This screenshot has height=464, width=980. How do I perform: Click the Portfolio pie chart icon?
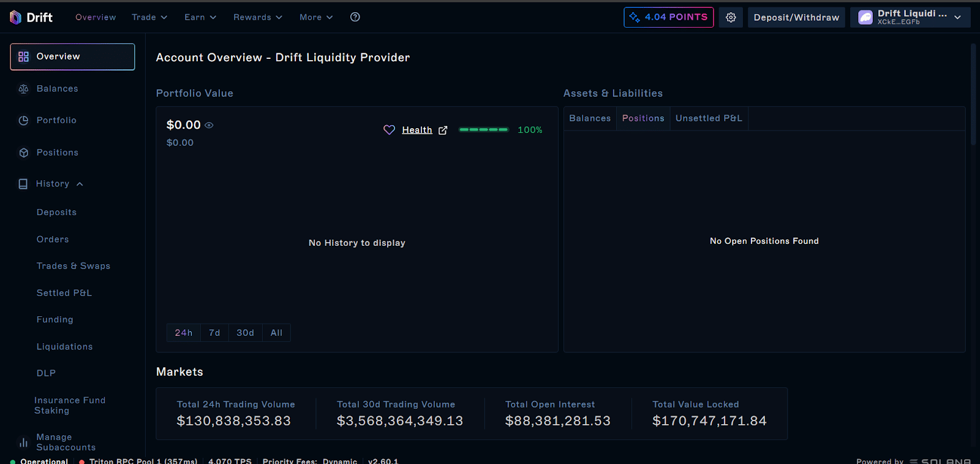tap(24, 121)
